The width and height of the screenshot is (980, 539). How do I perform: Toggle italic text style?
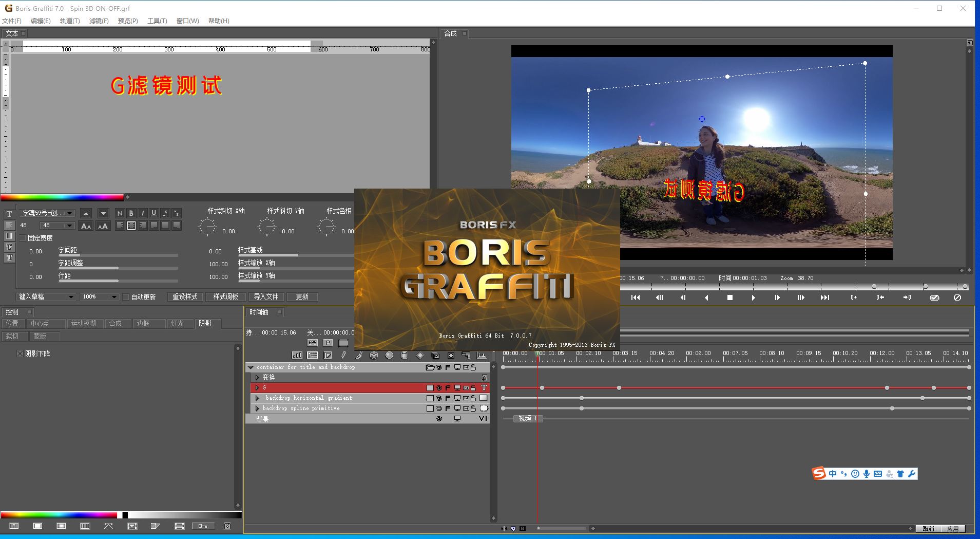142,213
